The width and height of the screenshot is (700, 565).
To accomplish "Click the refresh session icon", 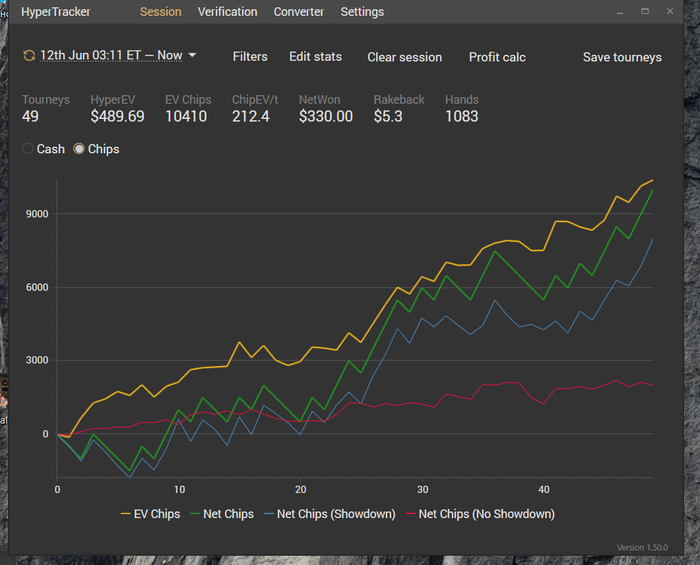I will [29, 55].
